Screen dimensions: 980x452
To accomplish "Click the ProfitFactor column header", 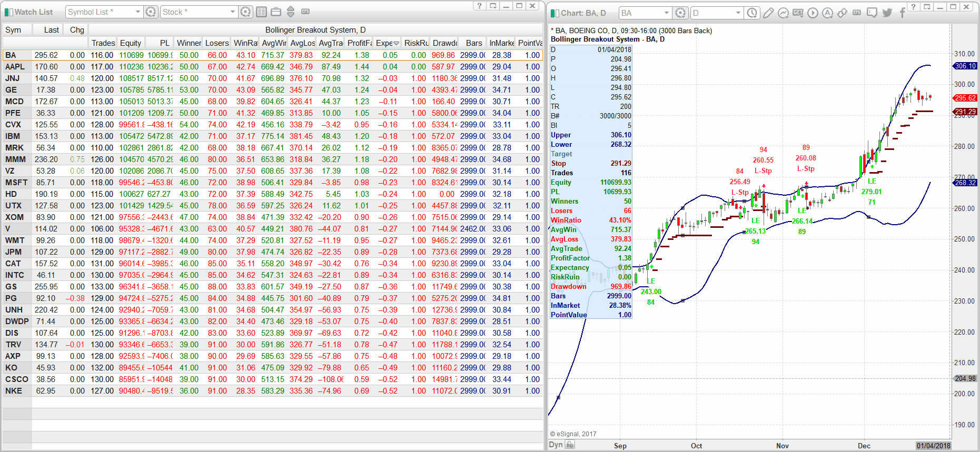I will tap(359, 43).
